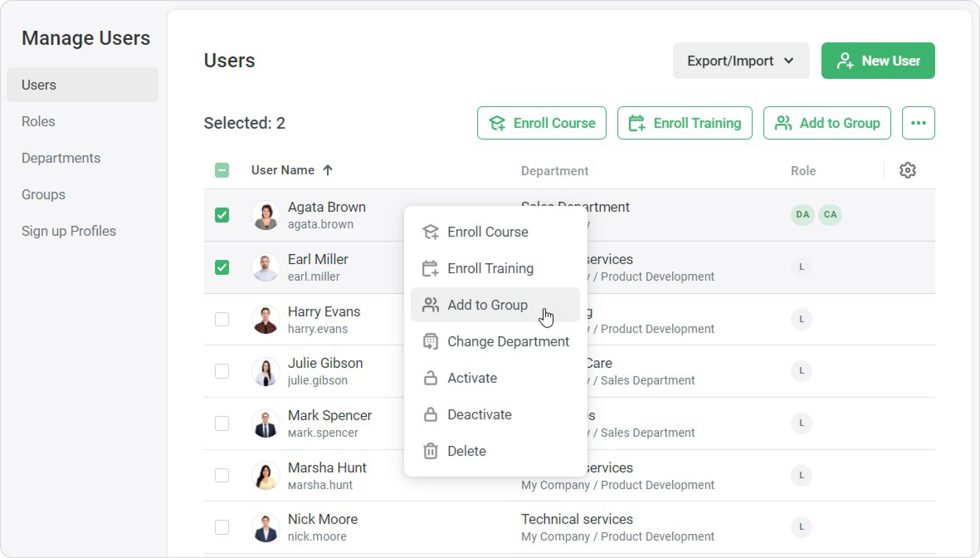980x558 pixels.
Task: Toggle the select-all header checkbox
Action: (222, 170)
